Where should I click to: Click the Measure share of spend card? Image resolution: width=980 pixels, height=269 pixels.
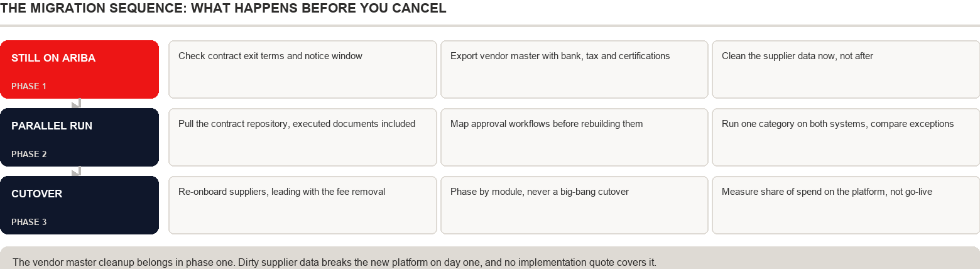click(846, 206)
